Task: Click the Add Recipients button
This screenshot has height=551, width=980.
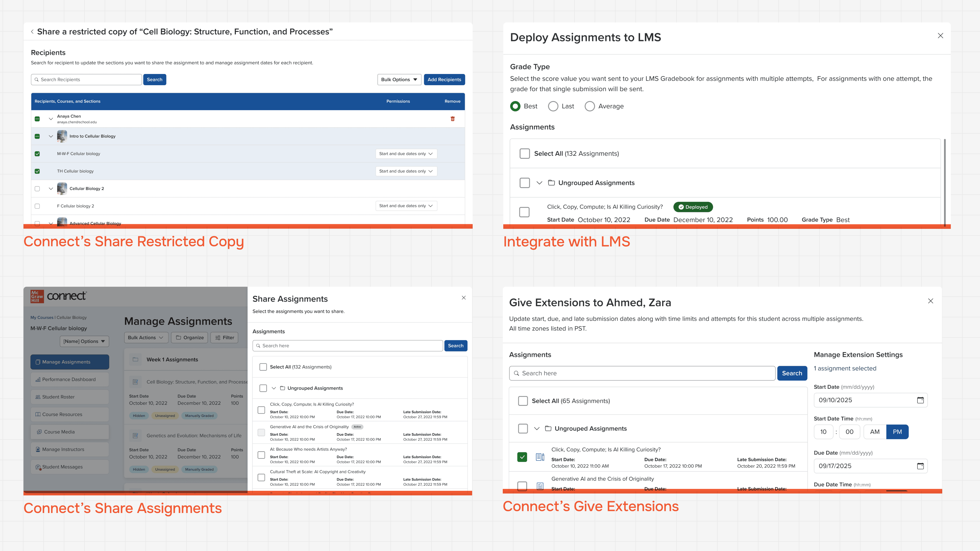Action: (444, 80)
